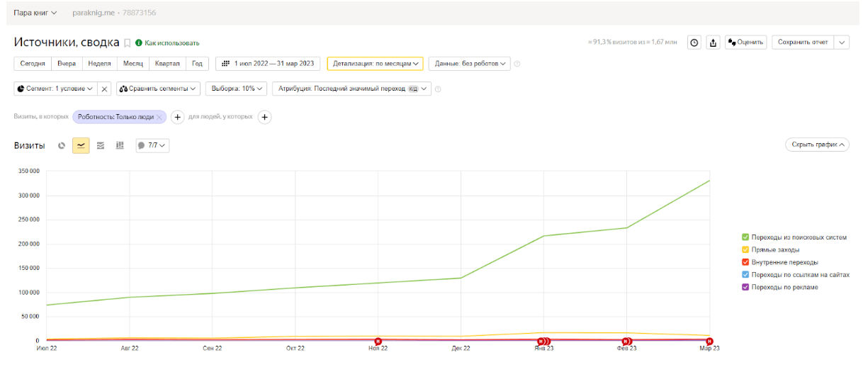Bookmark the Источники, сводка report
The width and height of the screenshot is (868, 372).
coord(128,43)
